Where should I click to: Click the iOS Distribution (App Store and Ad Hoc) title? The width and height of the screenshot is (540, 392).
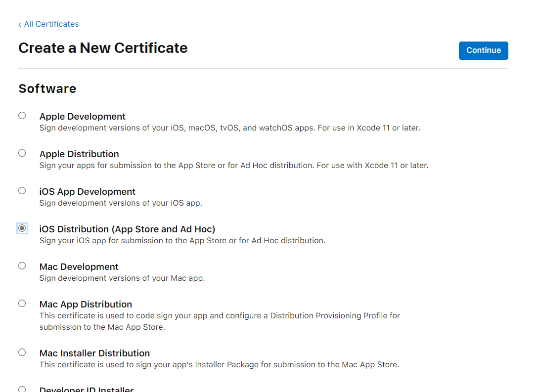127,229
